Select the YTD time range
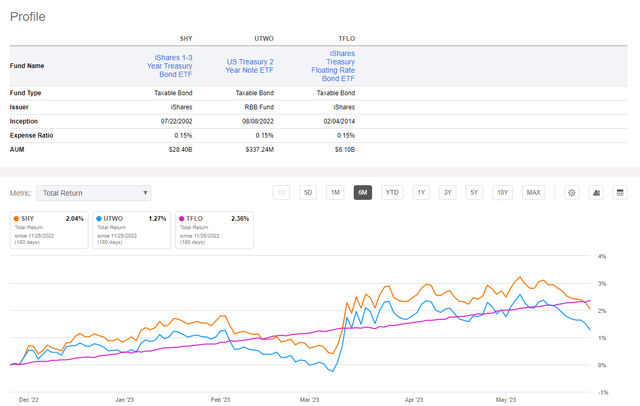Viewport: 640px width, 406px height. 392,193
